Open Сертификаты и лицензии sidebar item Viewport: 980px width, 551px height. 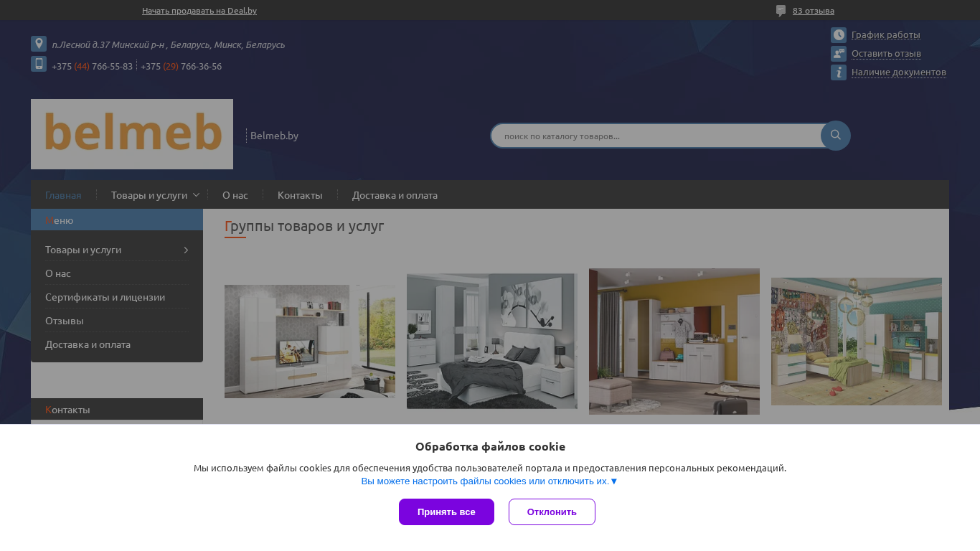tap(105, 297)
